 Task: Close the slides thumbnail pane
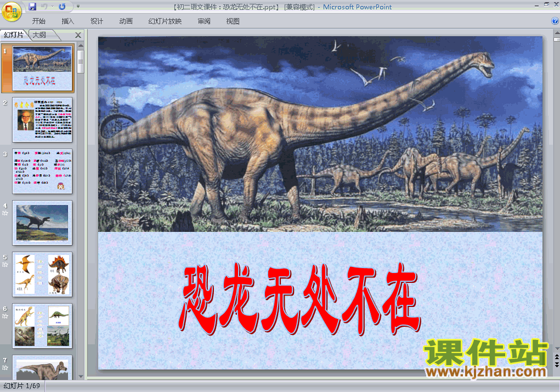point(78,35)
